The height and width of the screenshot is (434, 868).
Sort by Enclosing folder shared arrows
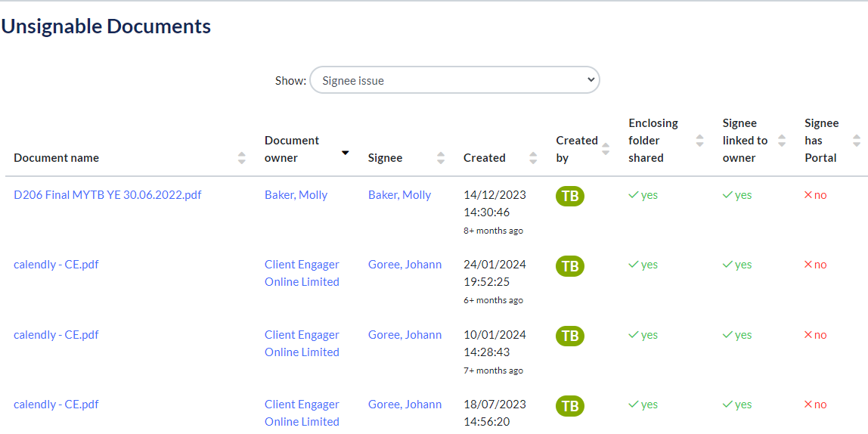699,141
